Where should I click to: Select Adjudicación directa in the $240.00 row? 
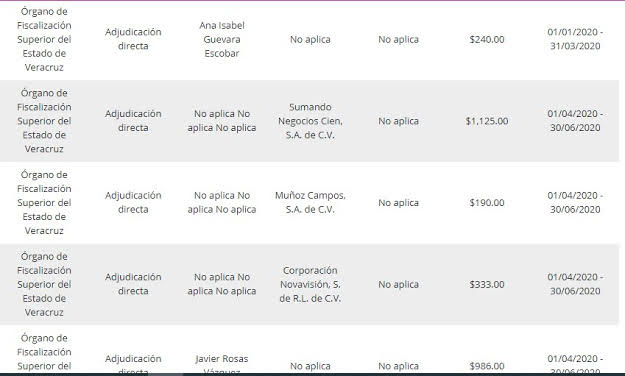[133, 39]
